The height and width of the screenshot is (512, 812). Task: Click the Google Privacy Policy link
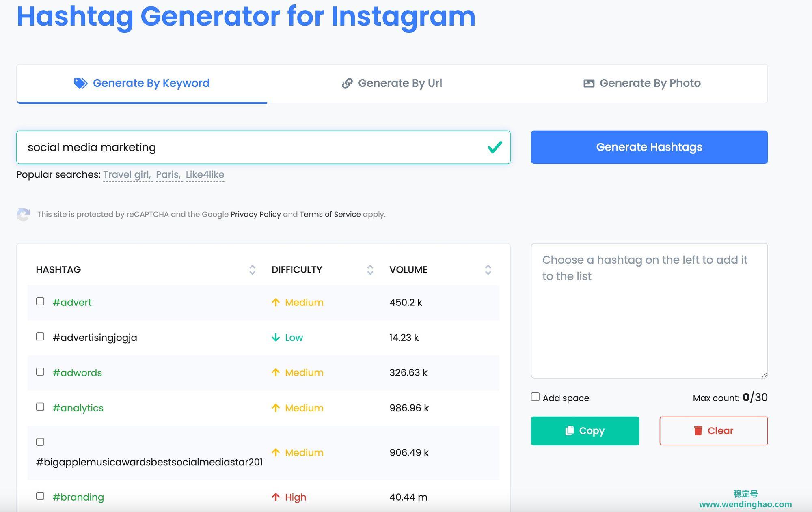pyautogui.click(x=255, y=214)
